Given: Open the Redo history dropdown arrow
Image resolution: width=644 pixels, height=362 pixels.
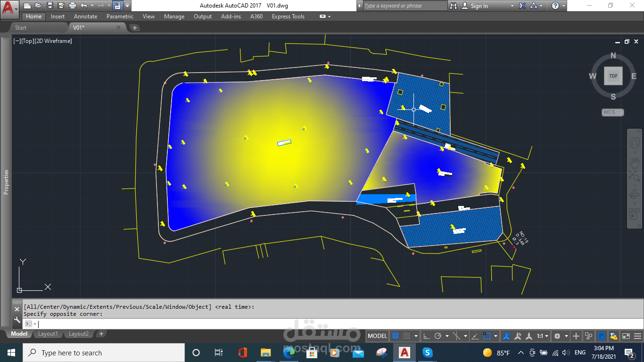Looking at the screenshot, I should [108, 6].
